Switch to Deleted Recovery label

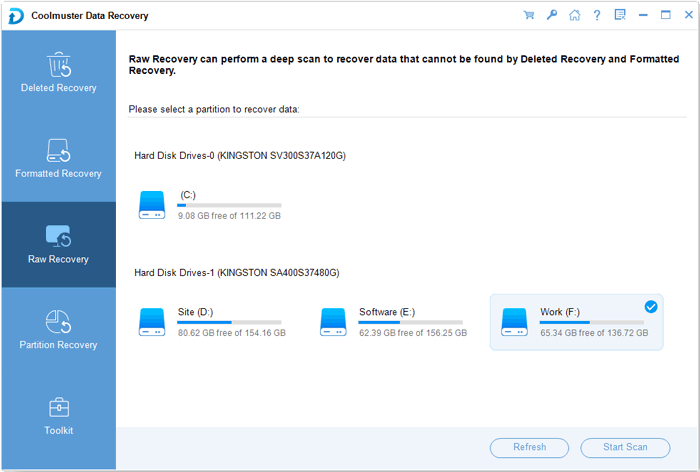point(58,88)
